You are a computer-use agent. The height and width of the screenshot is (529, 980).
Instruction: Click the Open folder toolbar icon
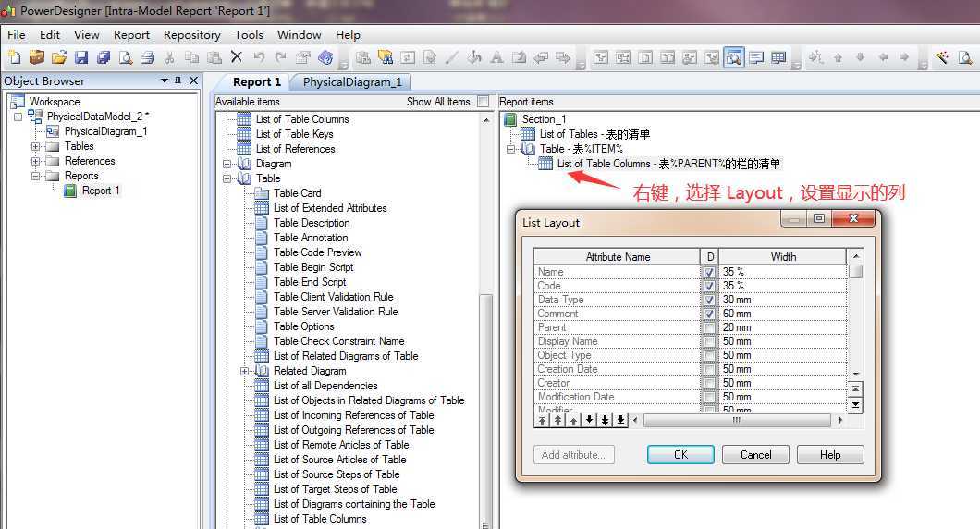[59, 57]
